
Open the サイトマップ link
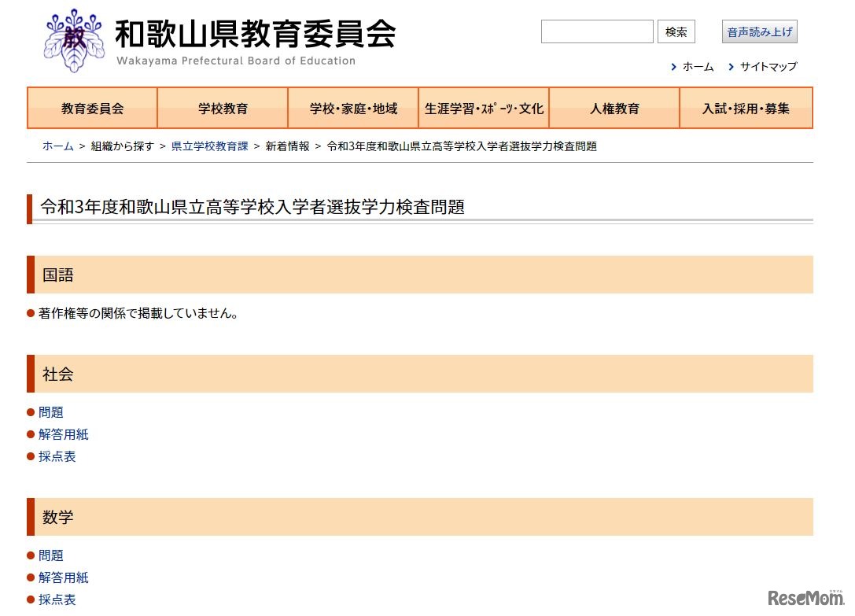[x=768, y=67]
